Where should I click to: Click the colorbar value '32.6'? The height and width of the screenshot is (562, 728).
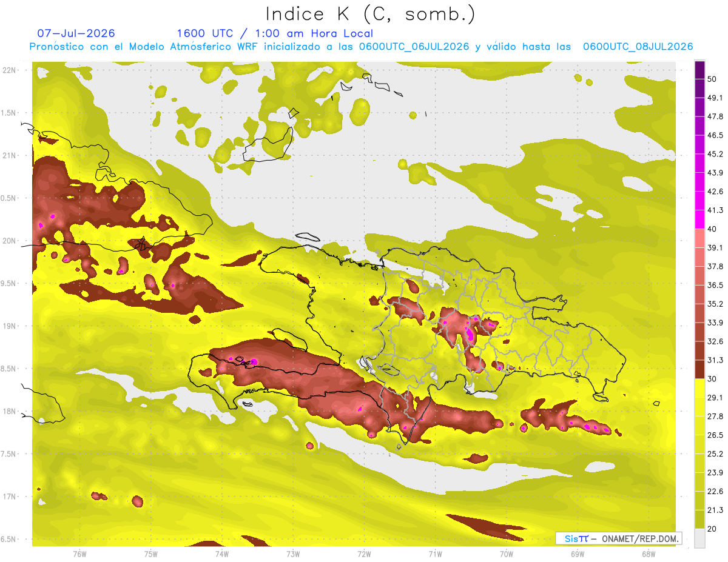715,341
